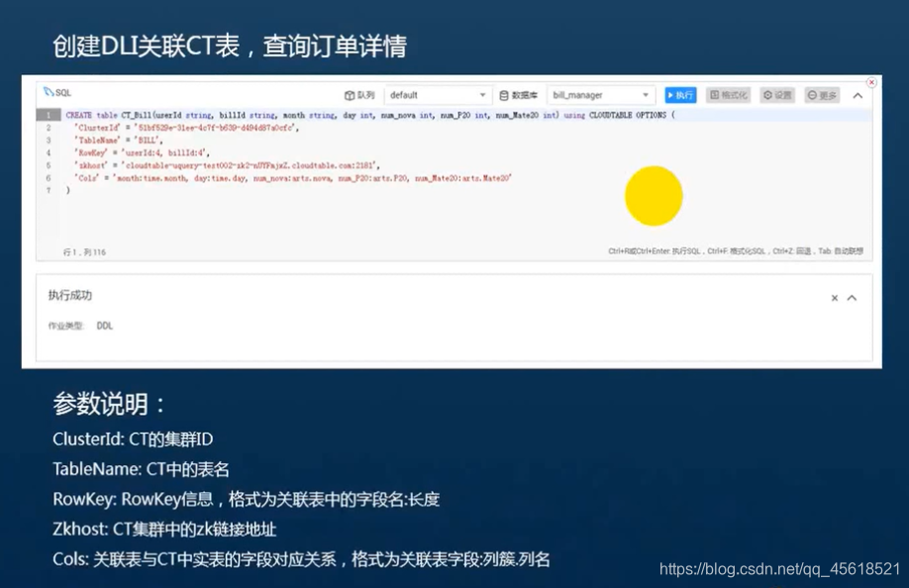Image resolution: width=909 pixels, height=588 pixels.
Task: Click the red close icon above the editor
Action: click(872, 82)
